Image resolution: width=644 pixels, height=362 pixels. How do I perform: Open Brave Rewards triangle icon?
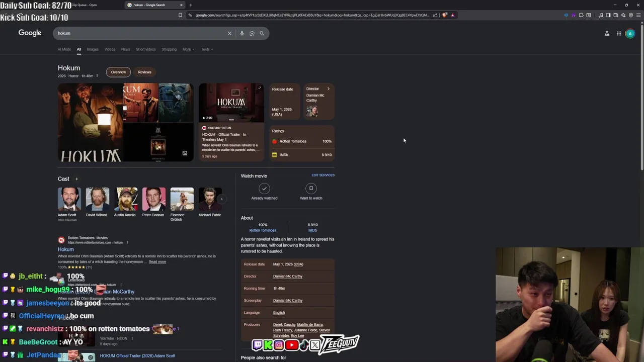452,15
